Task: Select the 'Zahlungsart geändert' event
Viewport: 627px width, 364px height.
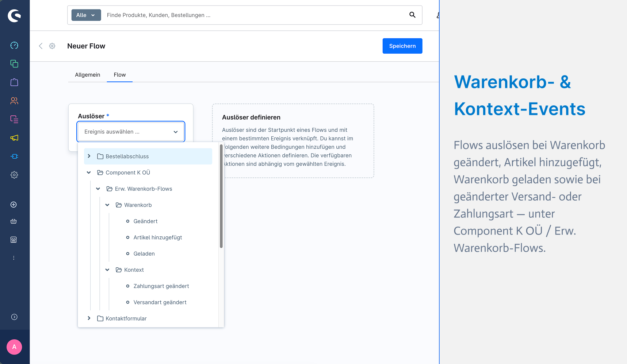Action: point(161,286)
